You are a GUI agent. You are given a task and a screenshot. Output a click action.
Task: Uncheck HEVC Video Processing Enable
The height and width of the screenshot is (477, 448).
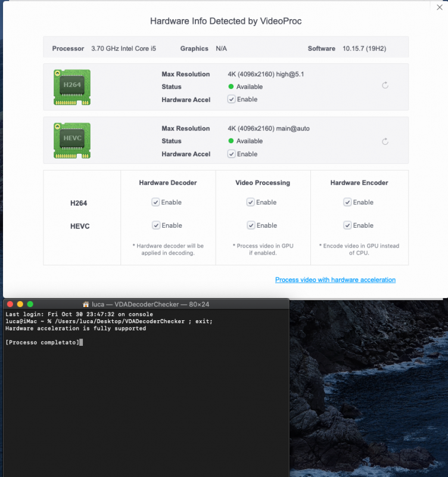pyautogui.click(x=251, y=225)
